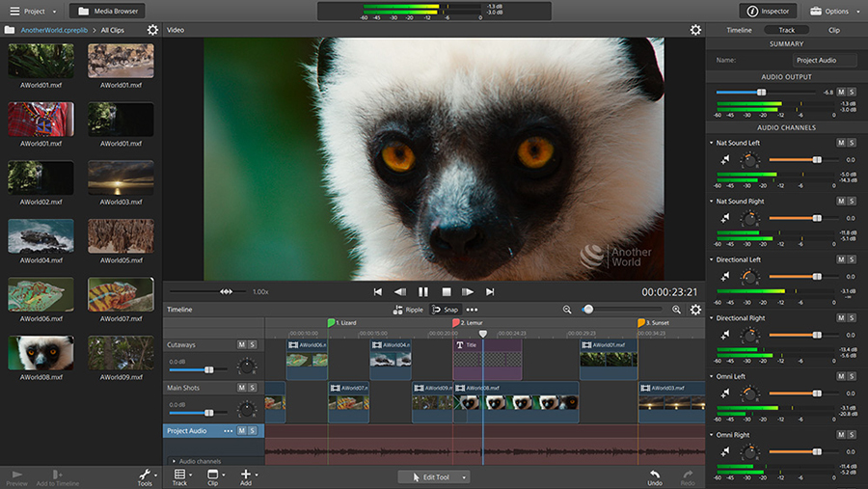Adjust the Audio Output volume slider
Screen dimensions: 868x489
761,92
